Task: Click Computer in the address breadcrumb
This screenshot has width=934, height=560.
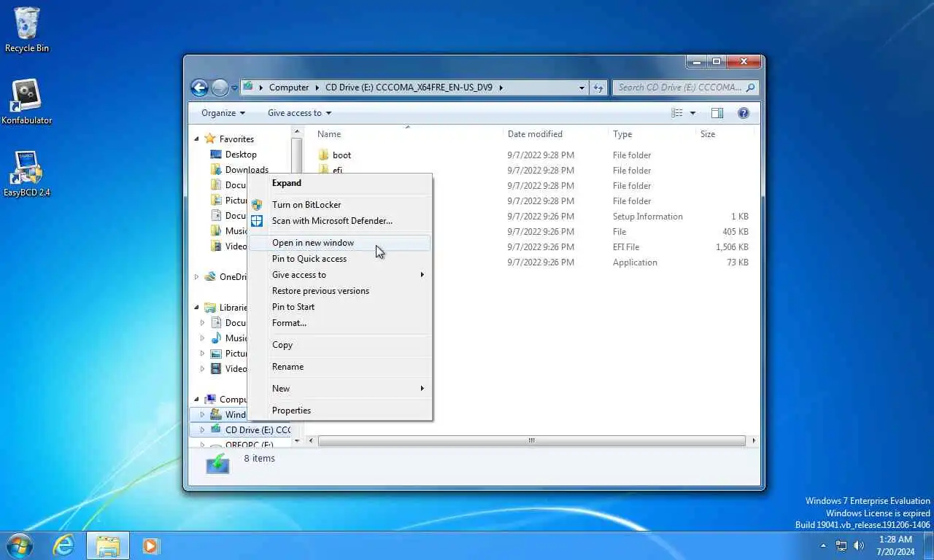Action: click(x=289, y=87)
